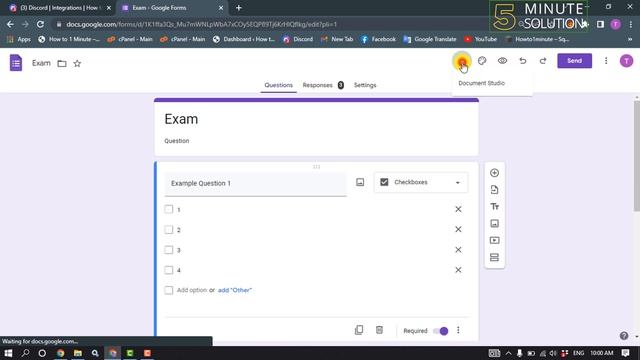
Task: Tick the checkbox for option 2
Action: [x=169, y=229]
